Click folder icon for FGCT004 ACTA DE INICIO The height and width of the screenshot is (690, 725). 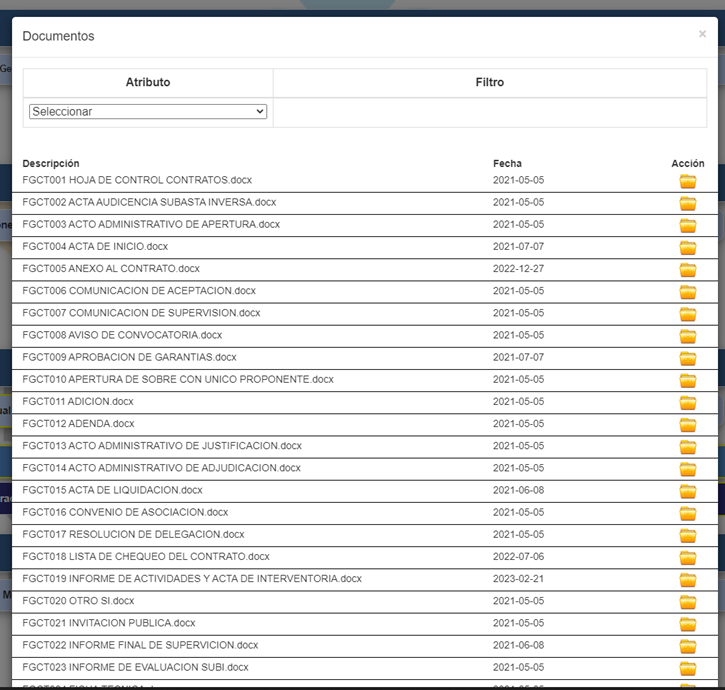point(687,247)
